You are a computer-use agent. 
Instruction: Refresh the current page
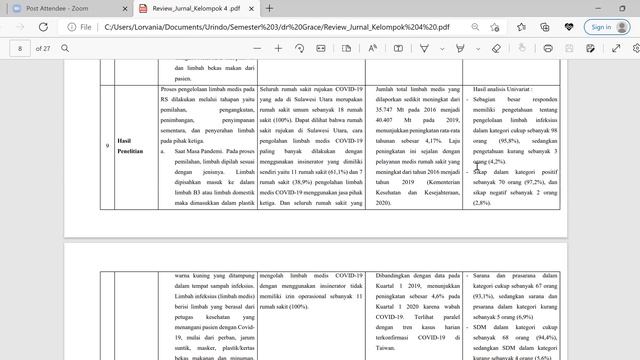pyautogui.click(x=43, y=27)
